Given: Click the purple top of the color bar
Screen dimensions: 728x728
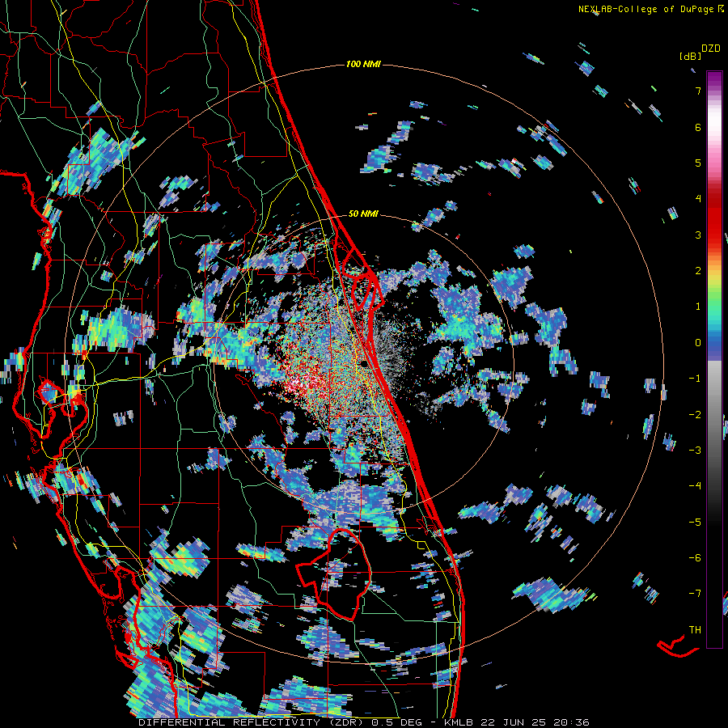Looking at the screenshot, I should [x=714, y=79].
